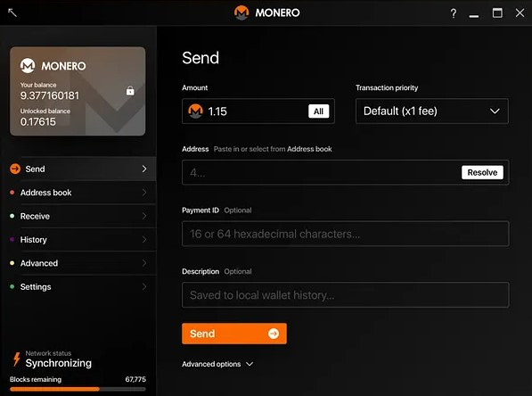Click the Monero logo in title bar
The width and height of the screenshot is (532, 396).
[x=241, y=12]
